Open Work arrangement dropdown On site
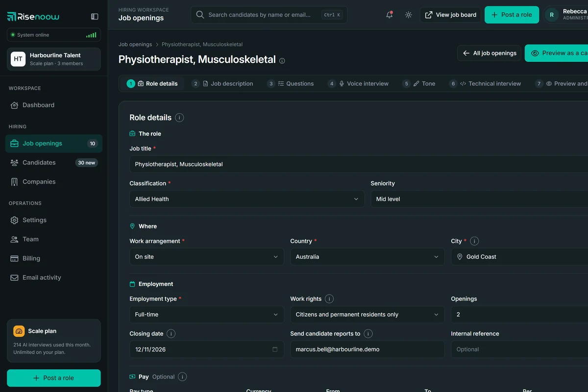 207,257
